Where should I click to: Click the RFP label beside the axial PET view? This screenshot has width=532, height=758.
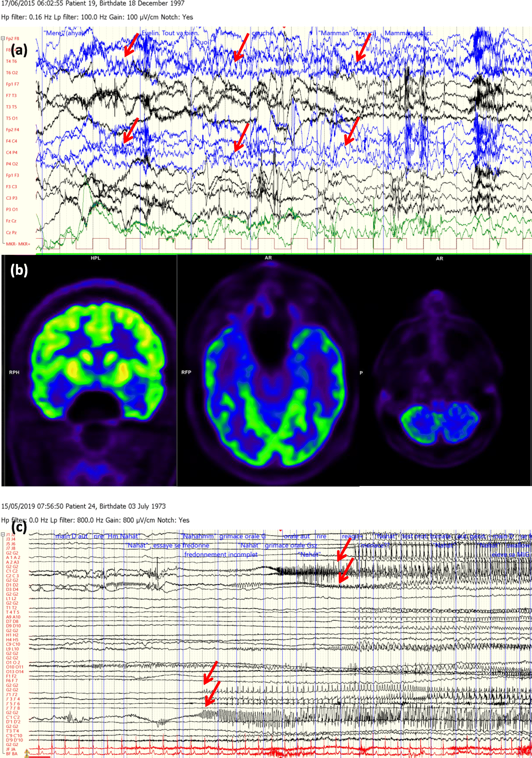click(186, 372)
